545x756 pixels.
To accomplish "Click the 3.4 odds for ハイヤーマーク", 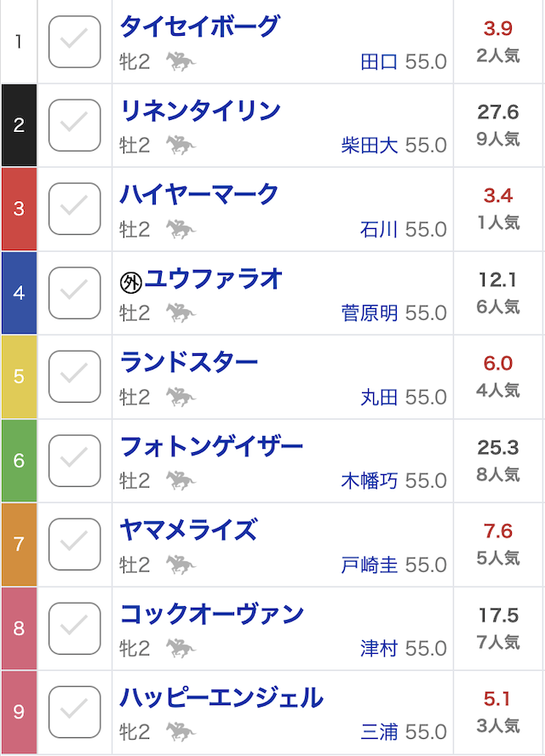I will click(498, 196).
